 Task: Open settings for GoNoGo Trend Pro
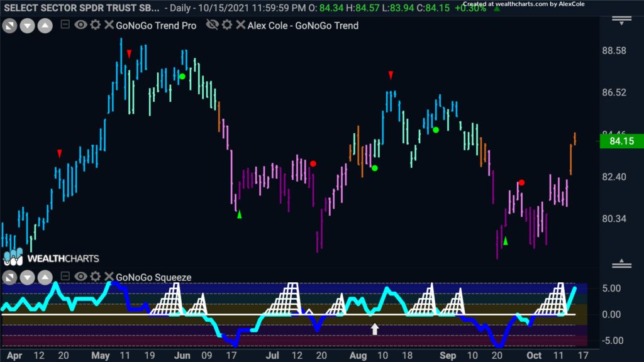tap(96, 25)
